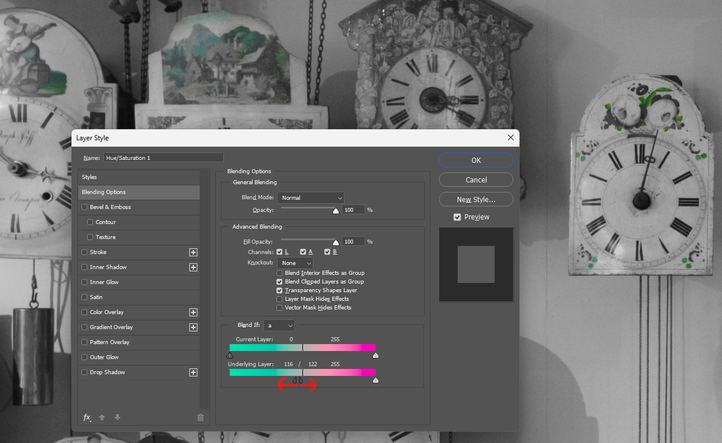Click the layer Name text field

coord(163,158)
